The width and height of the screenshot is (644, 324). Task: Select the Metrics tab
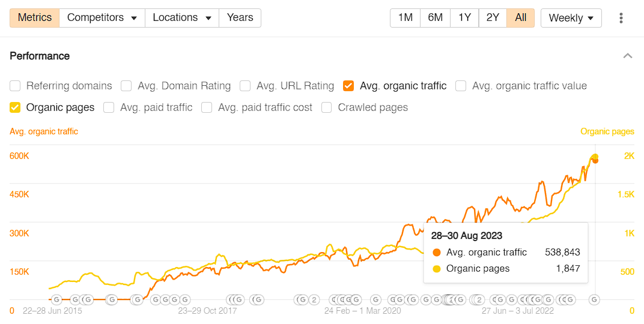[x=34, y=17]
